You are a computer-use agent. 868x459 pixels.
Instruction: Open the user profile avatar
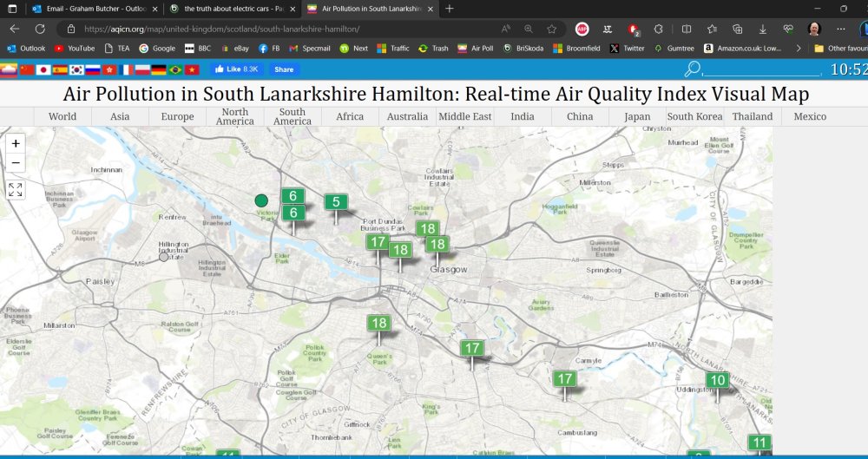(x=814, y=30)
